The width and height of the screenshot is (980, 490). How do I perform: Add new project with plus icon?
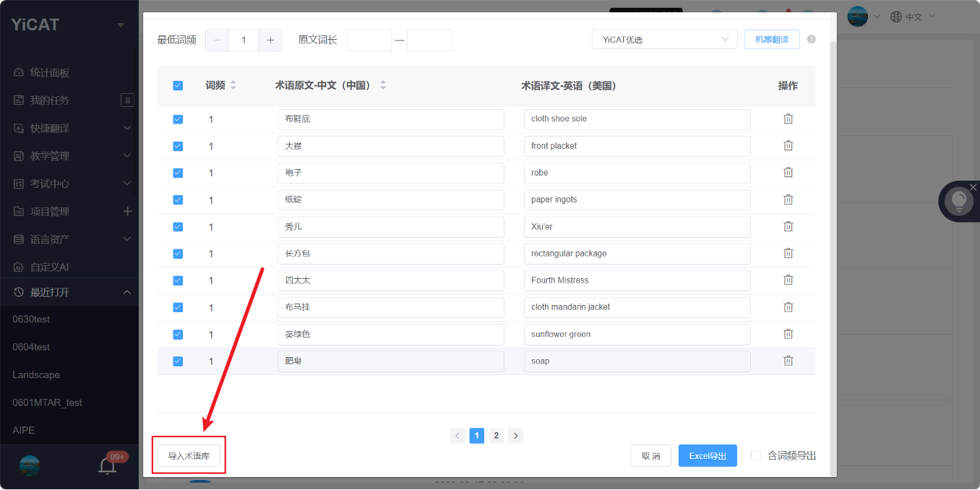pyautogui.click(x=127, y=211)
